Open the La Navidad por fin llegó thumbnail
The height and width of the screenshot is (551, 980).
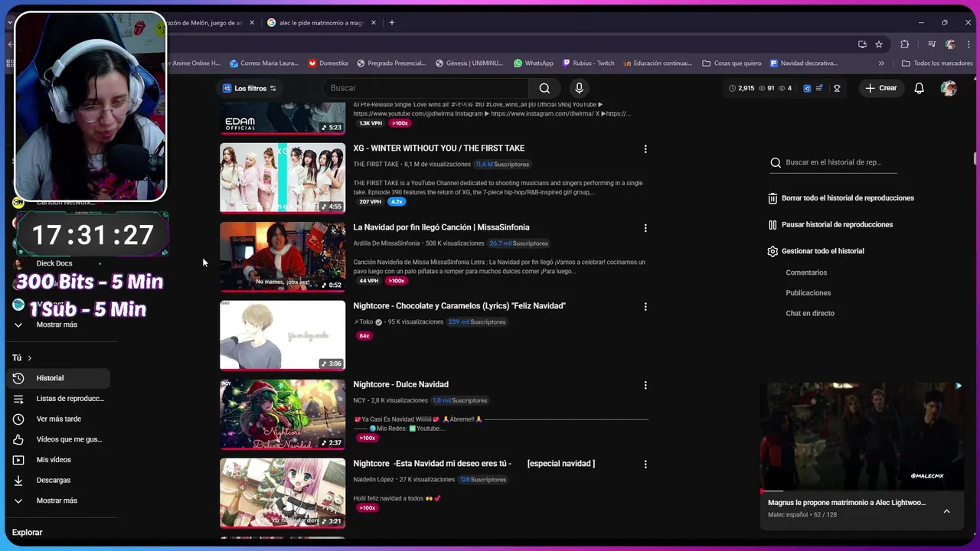coord(283,256)
